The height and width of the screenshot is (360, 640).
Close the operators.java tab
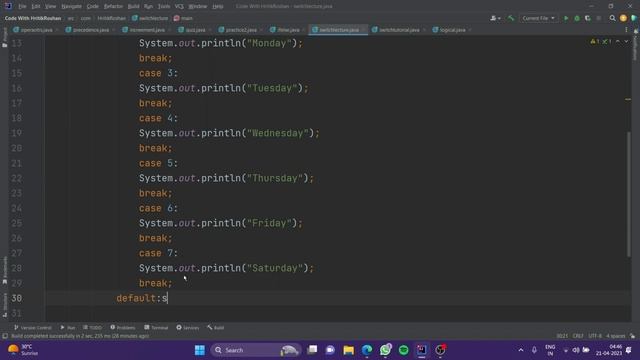click(57, 30)
